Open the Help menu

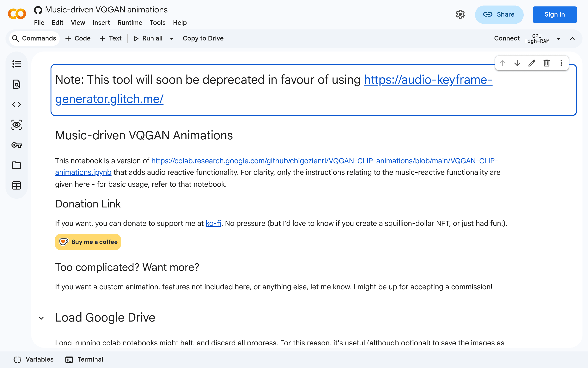(180, 23)
